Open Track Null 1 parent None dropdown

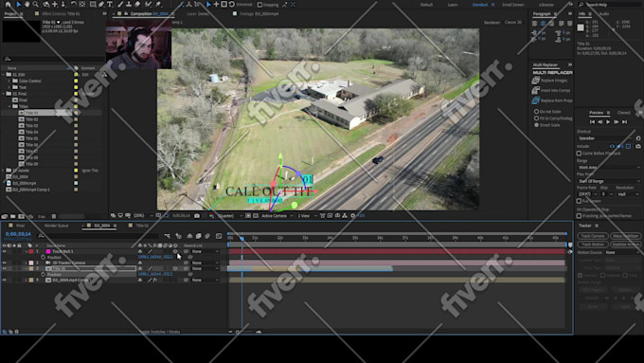pos(206,251)
